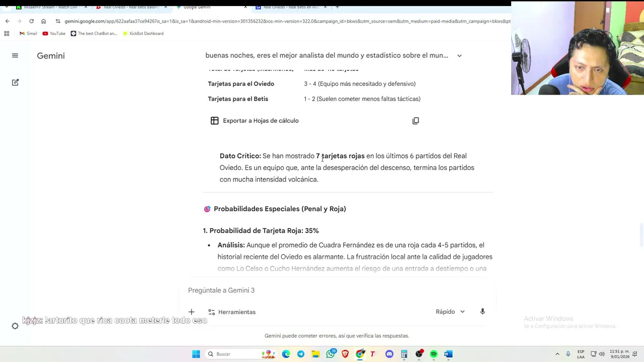Start a new chat with the pencil icon
This screenshot has width=644, height=362.
[x=15, y=82]
